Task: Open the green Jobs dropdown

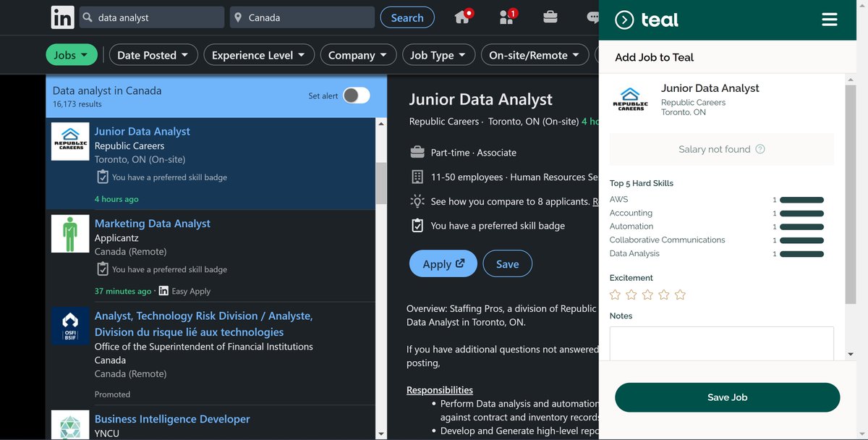Action: tap(71, 55)
